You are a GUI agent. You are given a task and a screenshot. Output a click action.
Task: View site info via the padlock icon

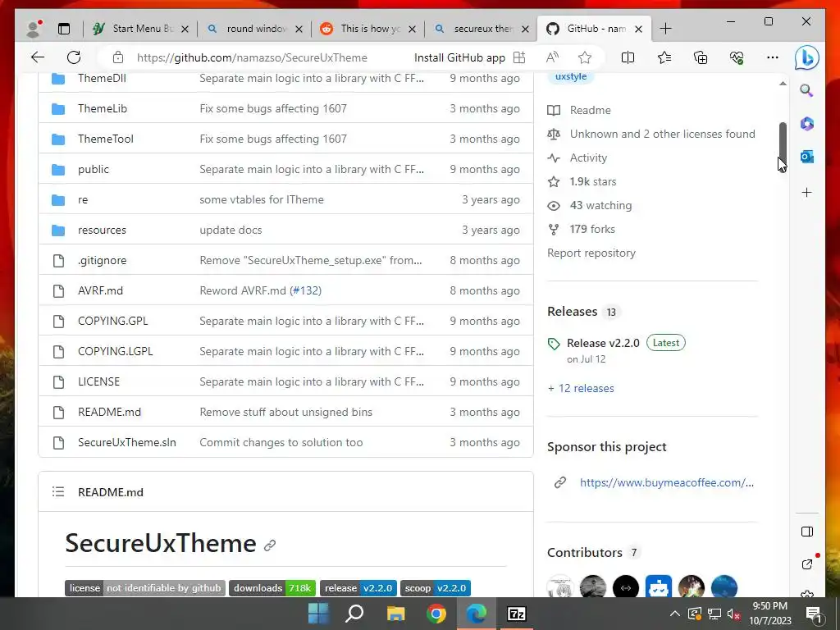[x=118, y=57]
